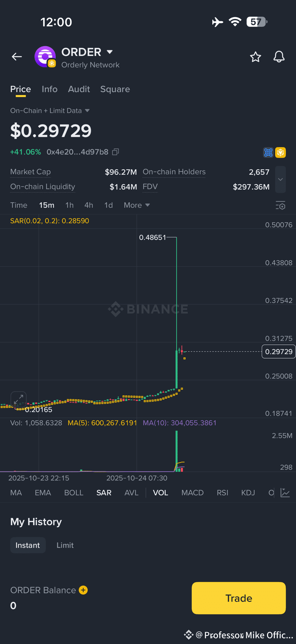Open the ORDER token selector dropdown
Viewport: 296px width, 644px height.
point(110,52)
